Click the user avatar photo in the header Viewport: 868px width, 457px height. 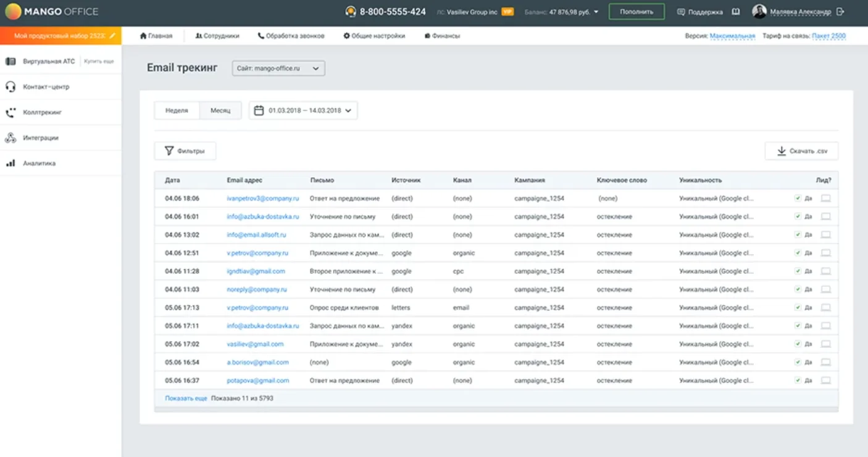point(759,12)
